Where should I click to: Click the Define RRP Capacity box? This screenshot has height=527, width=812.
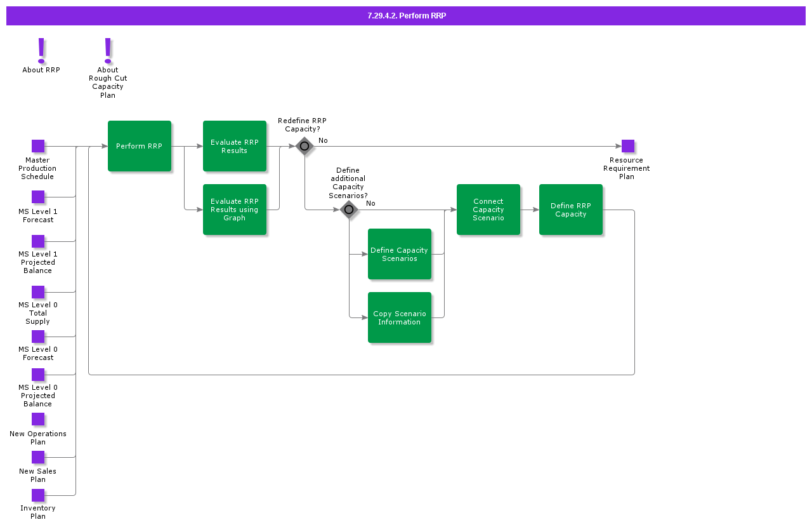click(571, 210)
